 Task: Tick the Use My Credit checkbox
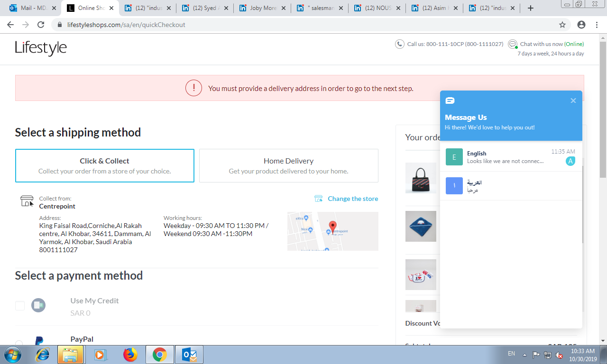pyautogui.click(x=20, y=306)
